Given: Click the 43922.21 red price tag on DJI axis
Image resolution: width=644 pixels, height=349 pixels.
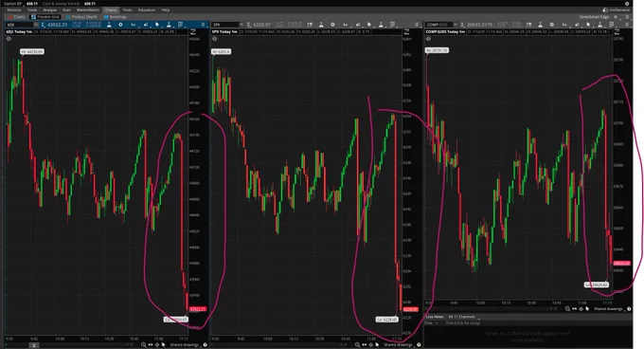Looking at the screenshot, I should pos(198,309).
